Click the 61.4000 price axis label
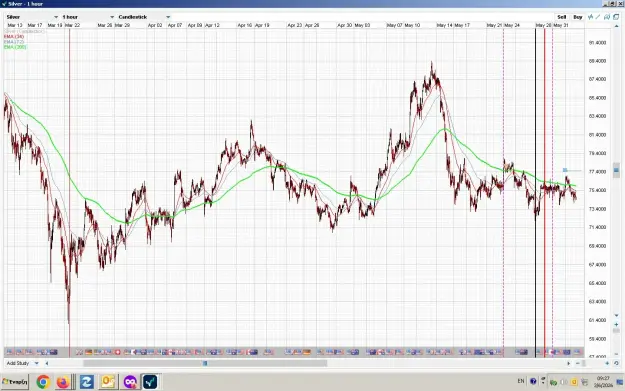Viewport: 625px width, 391px height. point(597,320)
